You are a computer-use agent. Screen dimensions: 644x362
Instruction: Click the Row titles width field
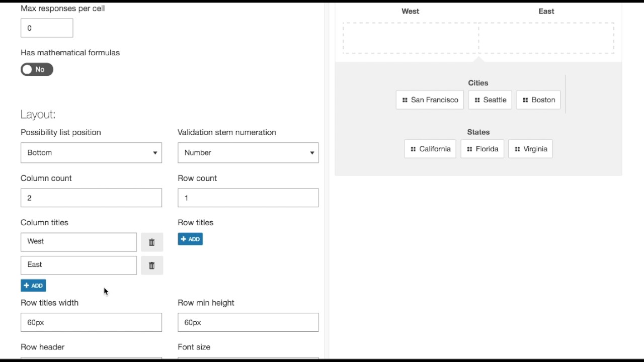[x=91, y=322]
